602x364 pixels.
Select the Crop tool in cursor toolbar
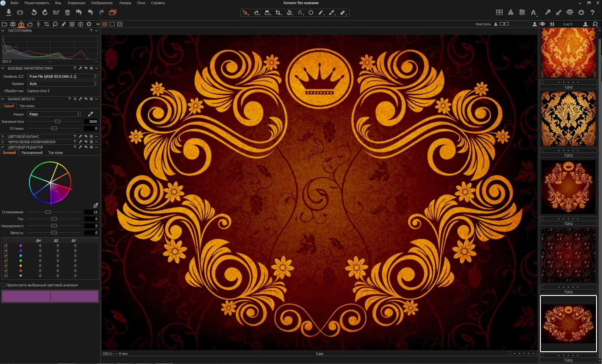pos(278,13)
